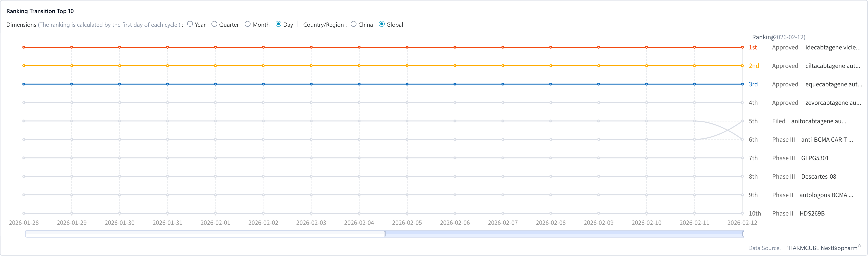868x256 pixels.
Task: Click 1st rank red data point on 2026-02-12
Action: [x=742, y=47]
